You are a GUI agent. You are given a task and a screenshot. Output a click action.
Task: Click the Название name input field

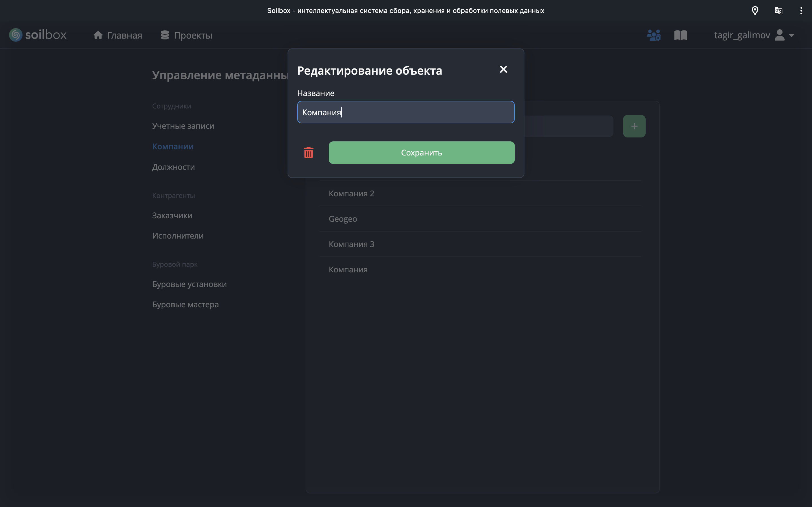pos(406,112)
